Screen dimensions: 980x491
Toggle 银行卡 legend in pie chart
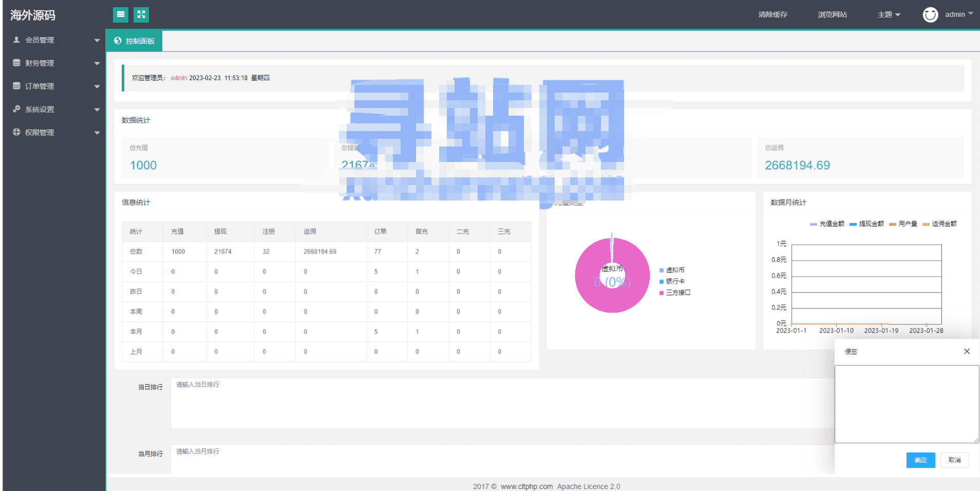pos(672,281)
